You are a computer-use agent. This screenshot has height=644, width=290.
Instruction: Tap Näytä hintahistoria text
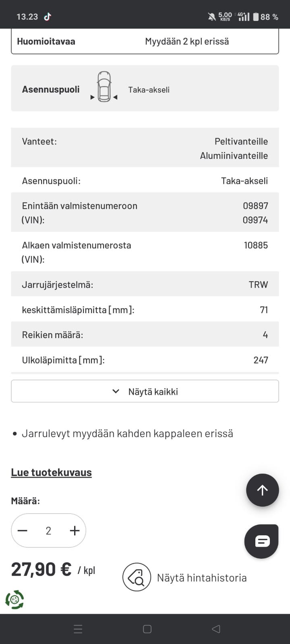click(201, 578)
